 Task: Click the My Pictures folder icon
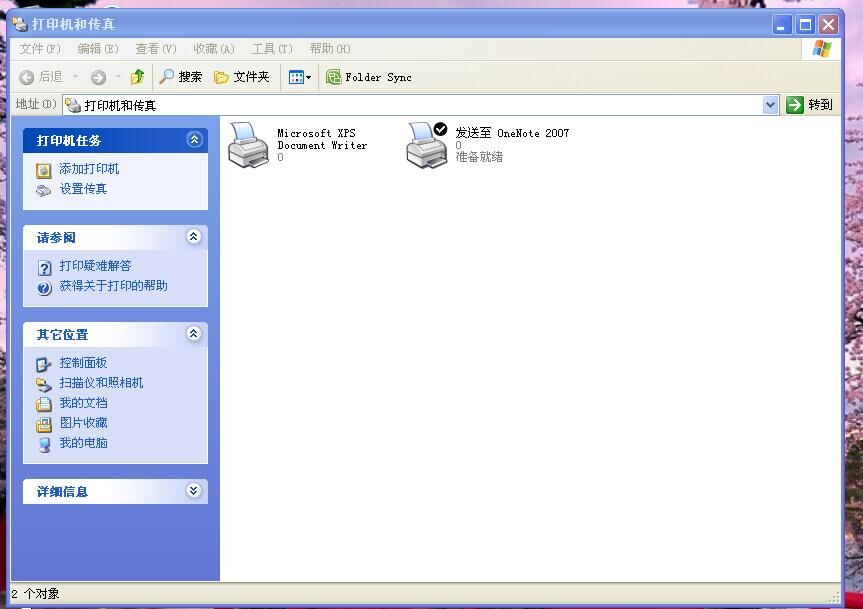(43, 425)
